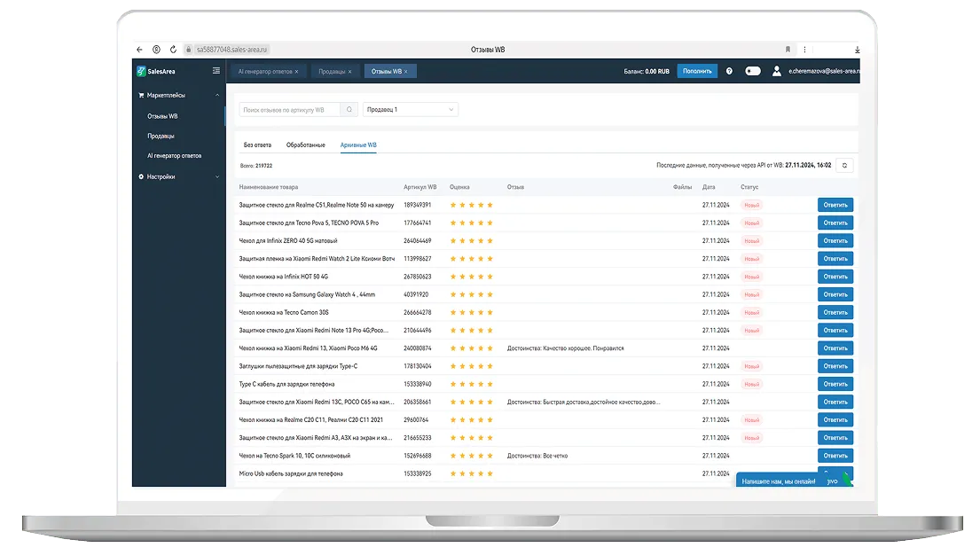The width and height of the screenshot is (980, 555).
Task: Focus the review search by WB article field
Action: pos(290,109)
